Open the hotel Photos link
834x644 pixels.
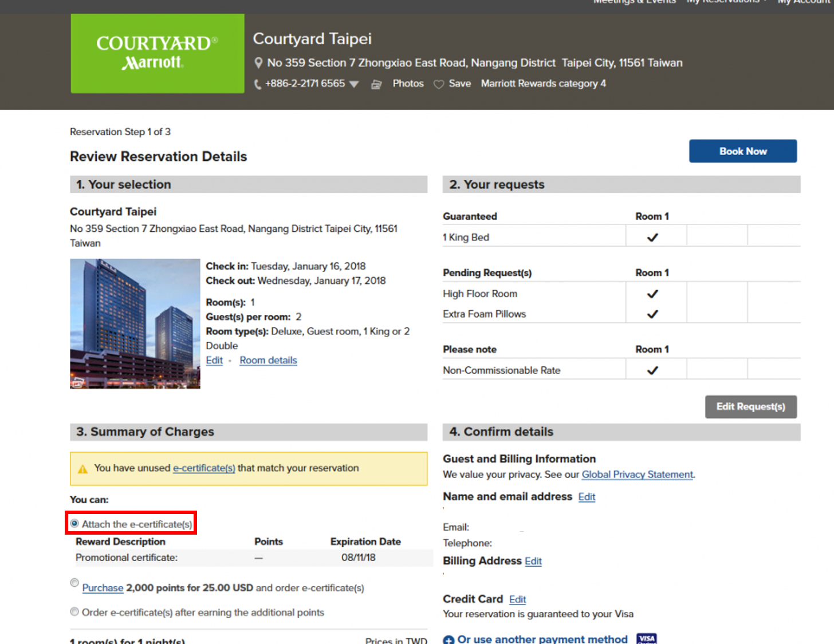(408, 84)
